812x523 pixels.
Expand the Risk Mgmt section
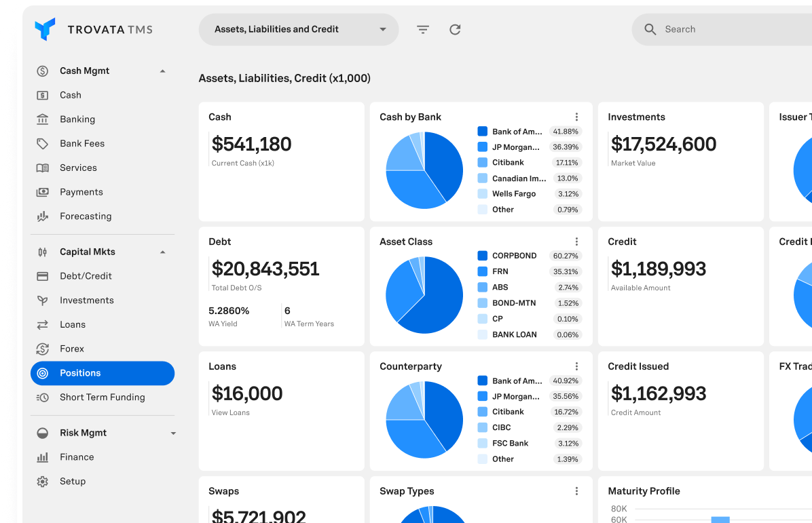[x=173, y=432]
